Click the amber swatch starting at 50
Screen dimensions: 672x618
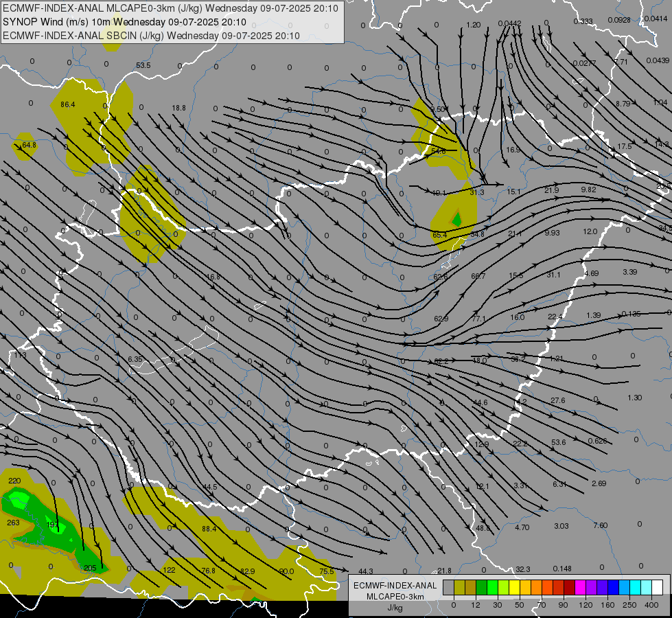(x=525, y=587)
